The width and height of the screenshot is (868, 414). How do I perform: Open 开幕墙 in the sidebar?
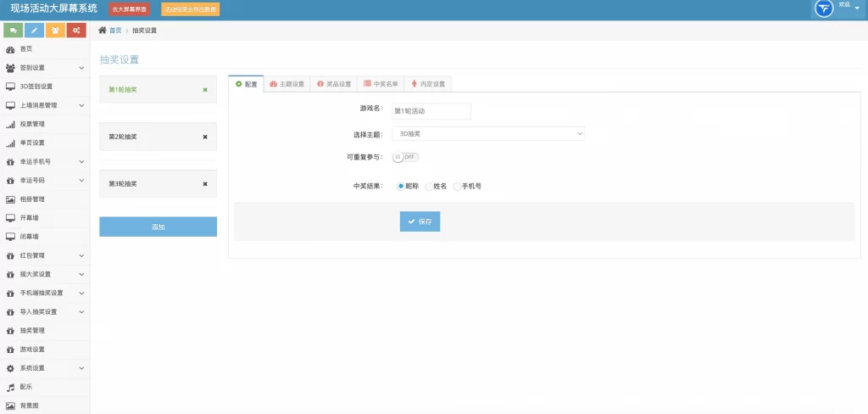click(x=44, y=218)
